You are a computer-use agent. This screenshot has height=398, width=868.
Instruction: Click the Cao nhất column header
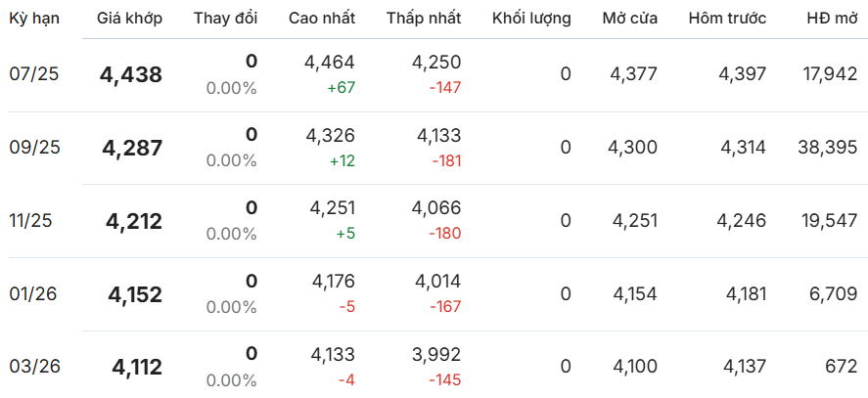pyautogui.click(x=322, y=19)
